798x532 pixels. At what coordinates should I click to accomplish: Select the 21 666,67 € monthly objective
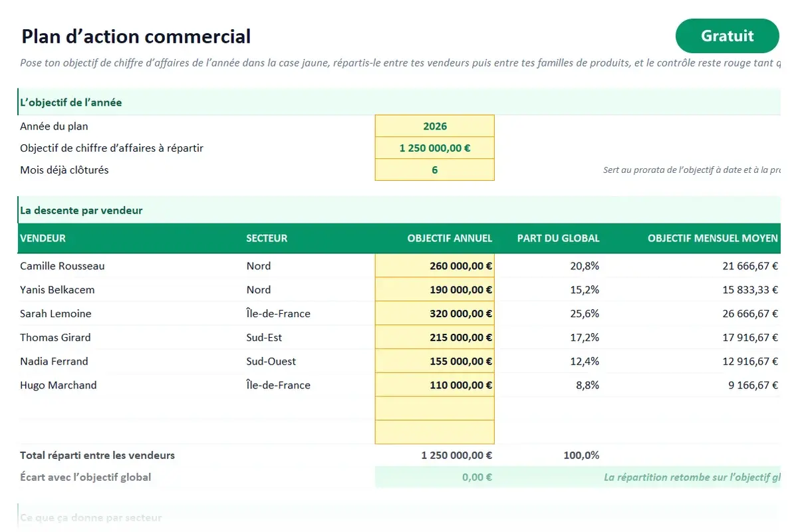tap(750, 266)
